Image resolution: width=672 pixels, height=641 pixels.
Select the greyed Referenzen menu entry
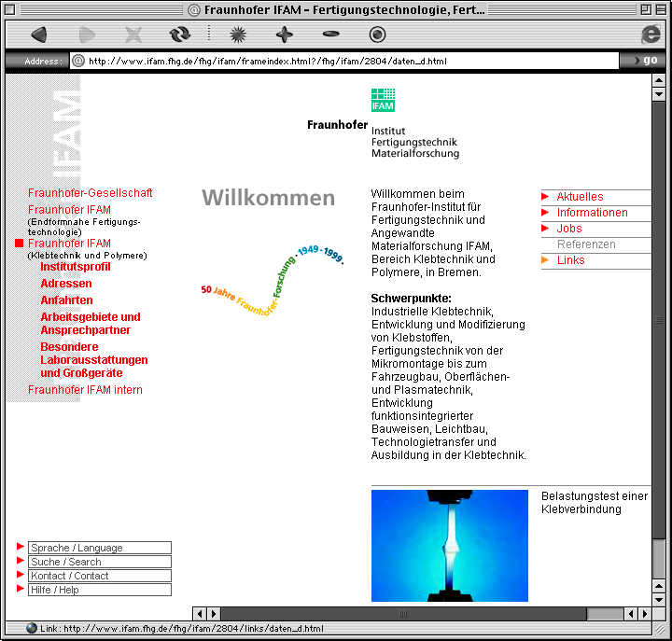tap(586, 244)
